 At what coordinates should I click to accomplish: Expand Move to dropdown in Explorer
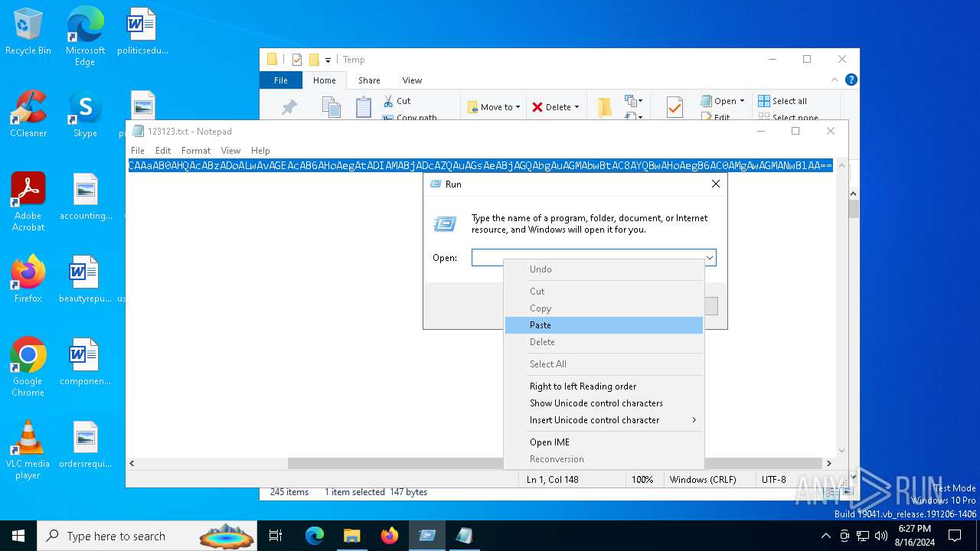coord(518,107)
